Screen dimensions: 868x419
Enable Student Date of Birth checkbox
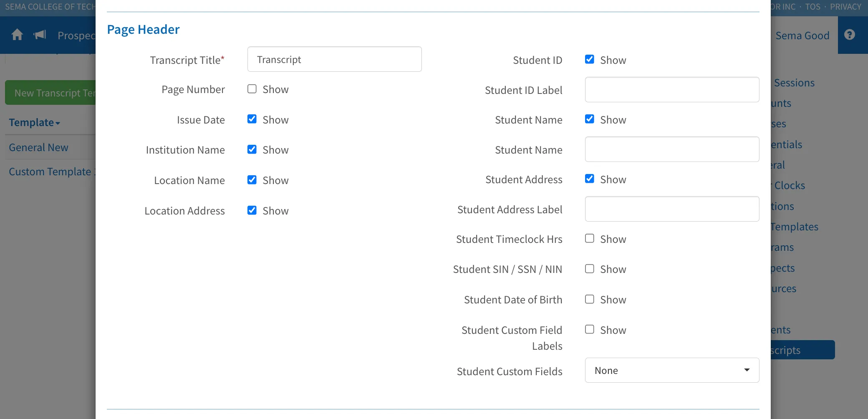(x=590, y=299)
